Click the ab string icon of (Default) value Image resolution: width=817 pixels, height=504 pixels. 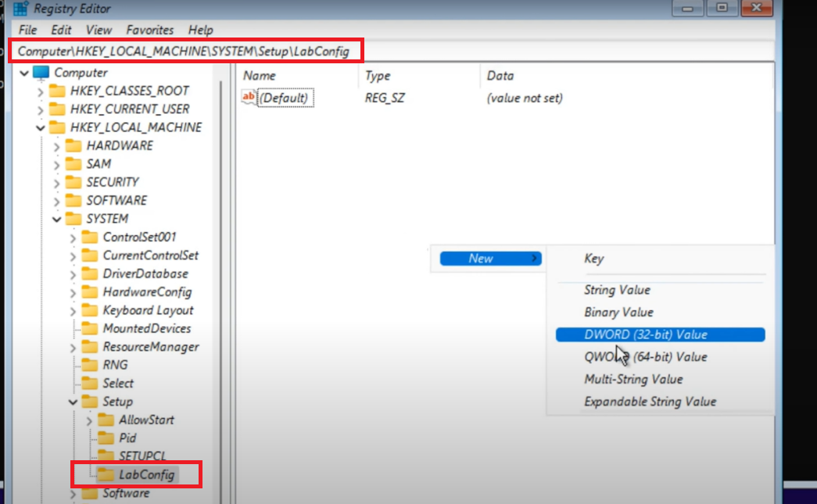[249, 98]
